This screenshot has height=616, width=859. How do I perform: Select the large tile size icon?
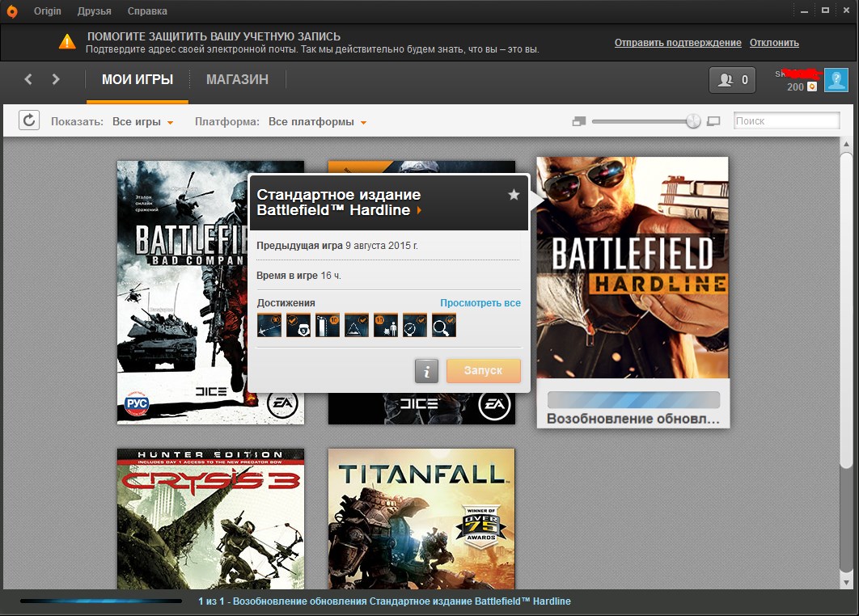tap(713, 121)
